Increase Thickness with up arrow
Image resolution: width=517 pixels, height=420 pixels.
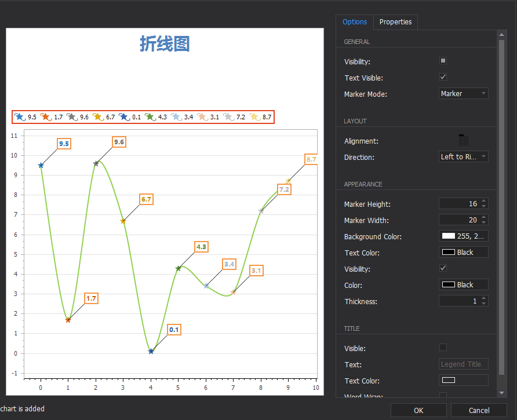[484, 298]
